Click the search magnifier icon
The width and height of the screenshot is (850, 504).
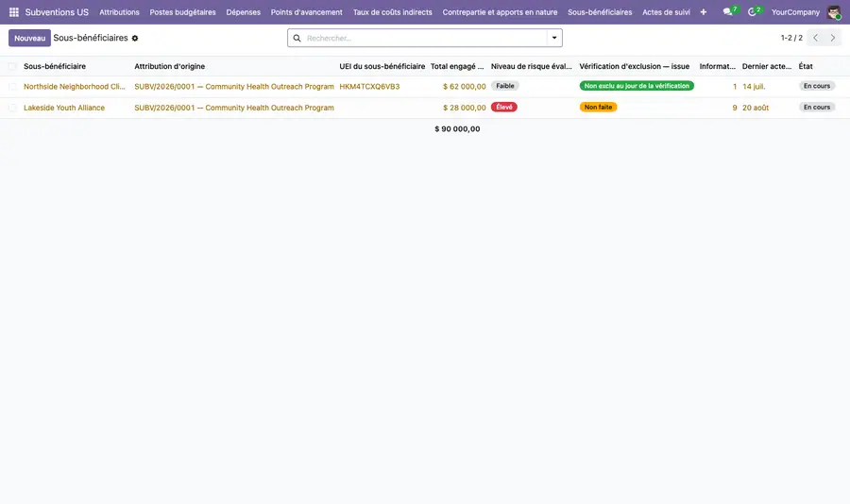297,38
